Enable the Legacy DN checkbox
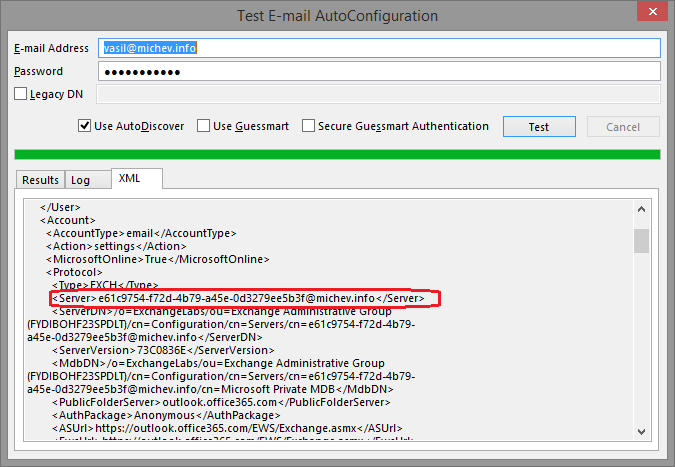The height and width of the screenshot is (467, 675). (21, 94)
